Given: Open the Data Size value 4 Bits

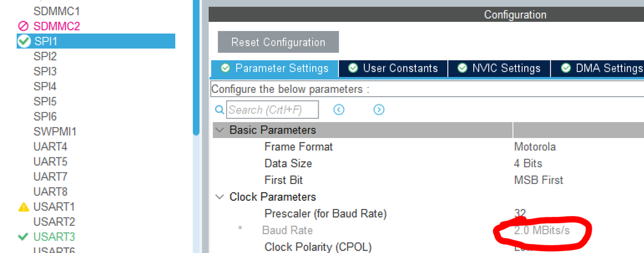Looking at the screenshot, I should coord(528,163).
